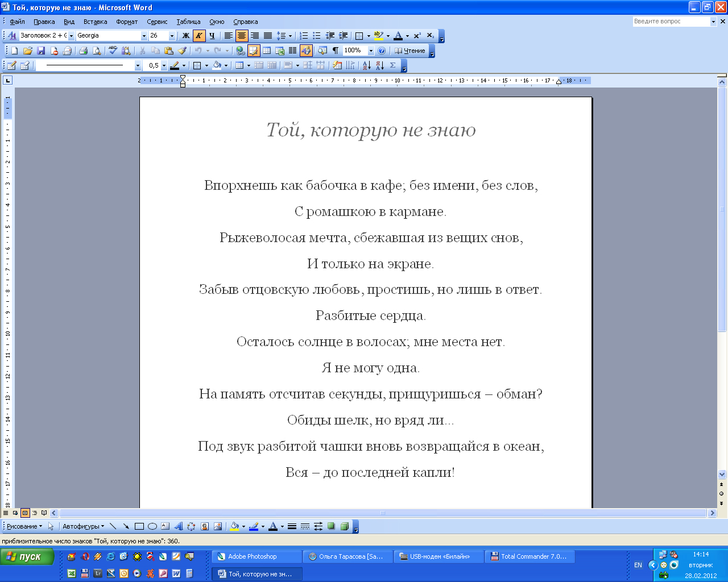Image resolution: width=728 pixels, height=582 pixels.
Task: Open the Рисование dropdown menu
Action: click(x=24, y=526)
